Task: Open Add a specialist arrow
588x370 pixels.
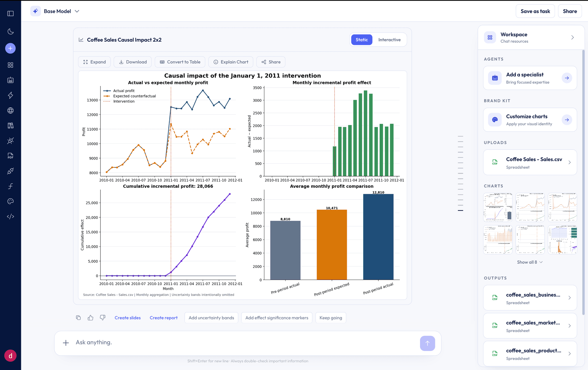Action: point(567,78)
